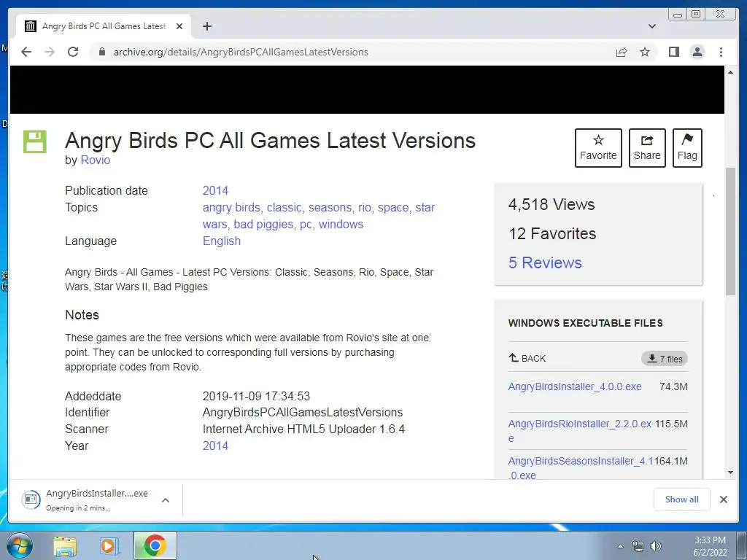Open the Windows Start menu
The width and height of the screenshot is (747, 560).
coord(20,545)
